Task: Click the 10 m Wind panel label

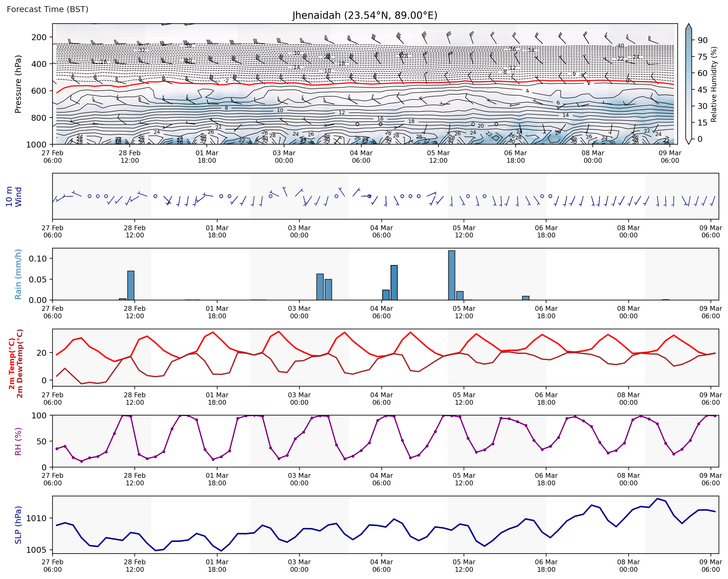Action: (x=13, y=197)
